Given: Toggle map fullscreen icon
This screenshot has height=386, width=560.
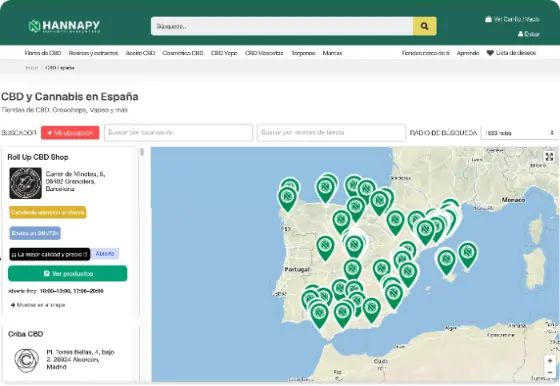Looking at the screenshot, I should (549, 156).
